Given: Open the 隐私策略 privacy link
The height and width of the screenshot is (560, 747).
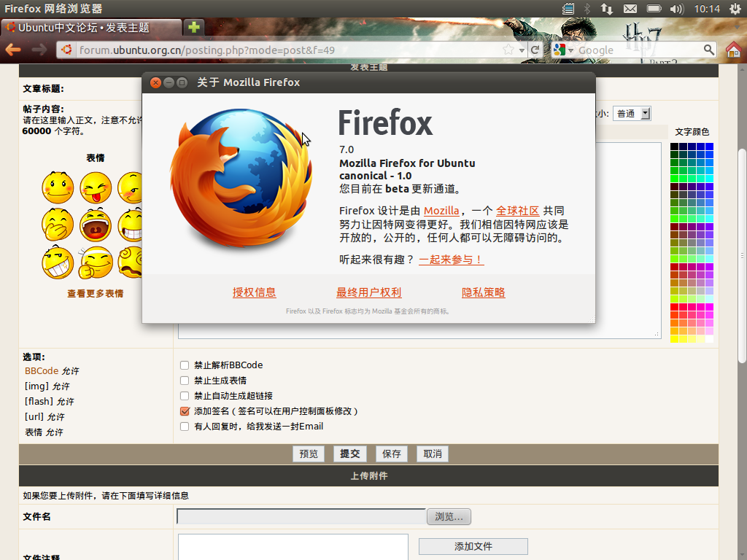Looking at the screenshot, I should (x=484, y=292).
